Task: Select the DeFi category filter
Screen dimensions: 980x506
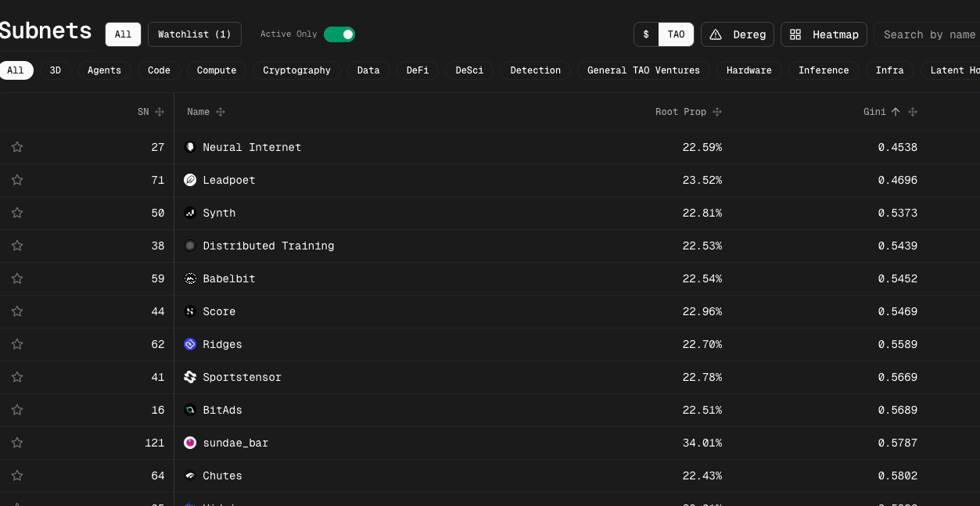Action: (x=418, y=70)
